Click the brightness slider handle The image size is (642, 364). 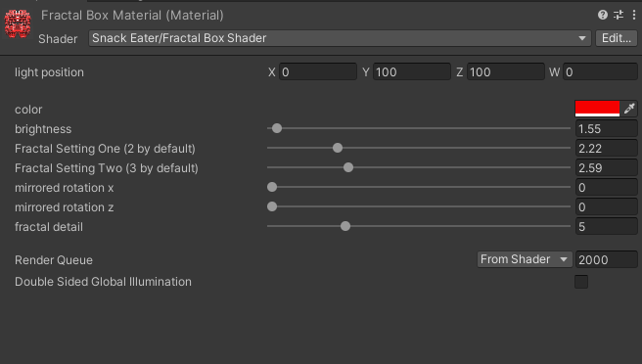[277, 128]
